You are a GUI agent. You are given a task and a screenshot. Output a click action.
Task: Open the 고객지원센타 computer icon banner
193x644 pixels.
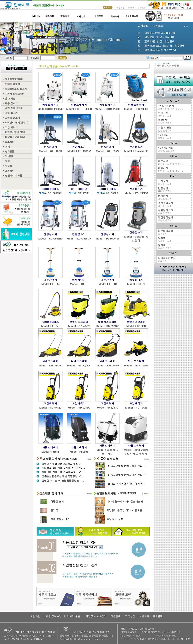[x=16, y=208]
